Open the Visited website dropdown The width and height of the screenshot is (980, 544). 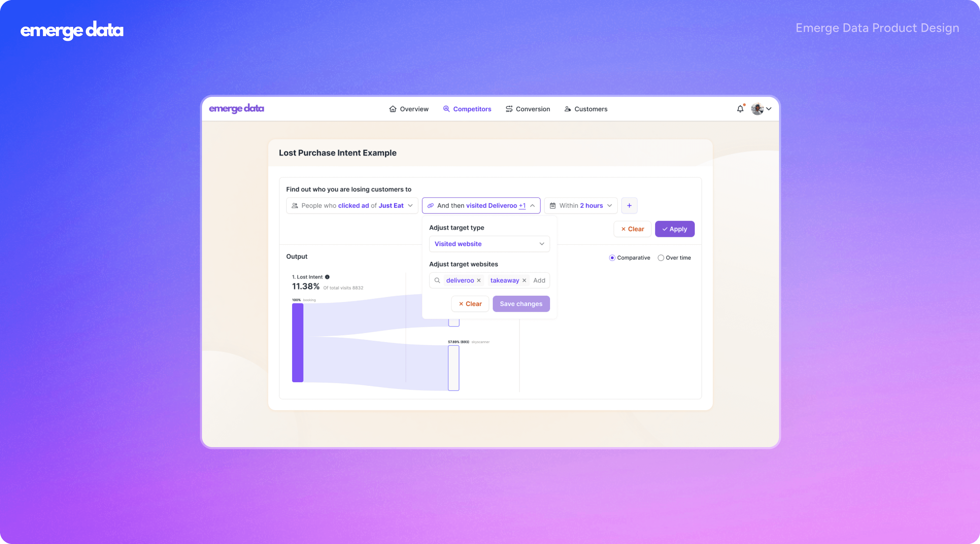point(489,244)
